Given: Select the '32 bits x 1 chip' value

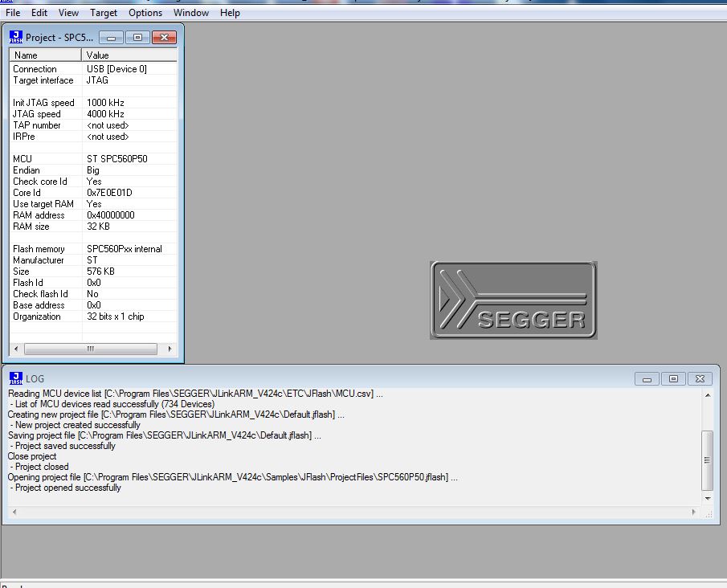Looking at the screenshot, I should tap(116, 316).
